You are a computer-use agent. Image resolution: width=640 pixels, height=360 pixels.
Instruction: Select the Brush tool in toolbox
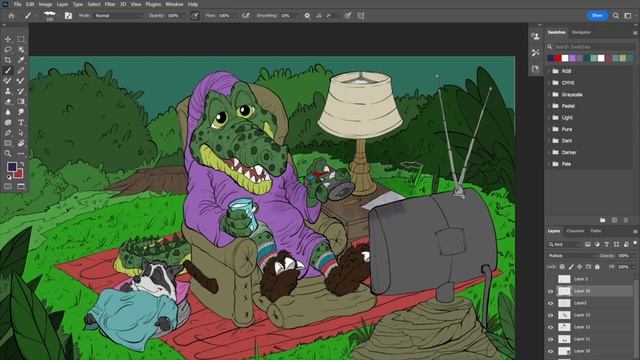[8, 71]
